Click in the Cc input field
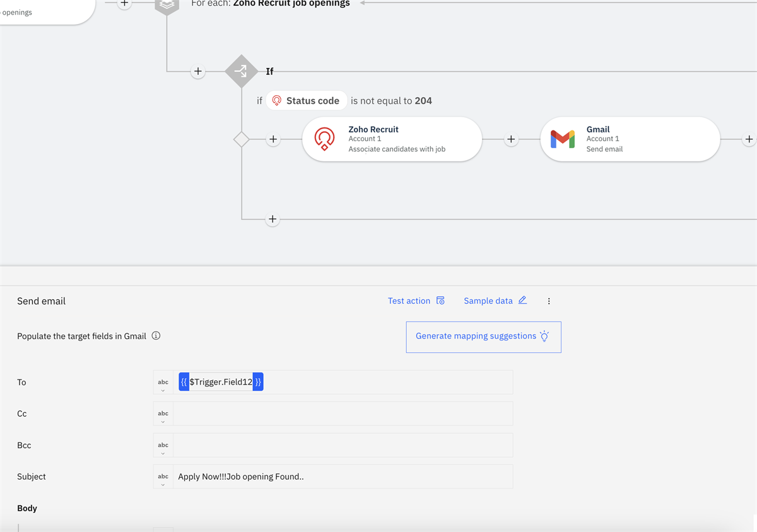757x532 pixels. click(343, 413)
